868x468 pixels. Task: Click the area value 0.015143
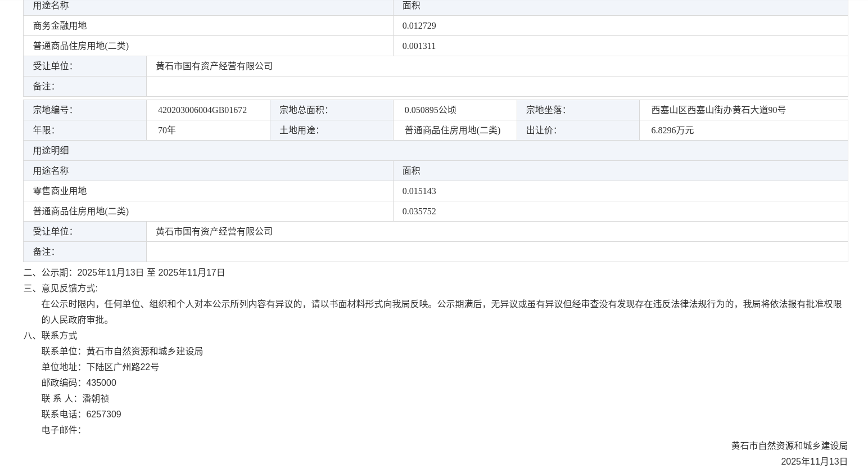point(419,191)
